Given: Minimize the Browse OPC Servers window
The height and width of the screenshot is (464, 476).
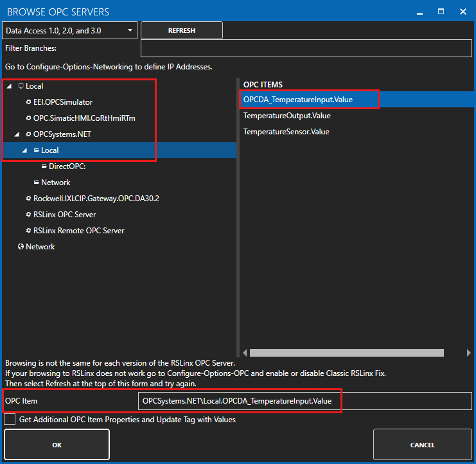Looking at the screenshot, I should [x=419, y=12].
